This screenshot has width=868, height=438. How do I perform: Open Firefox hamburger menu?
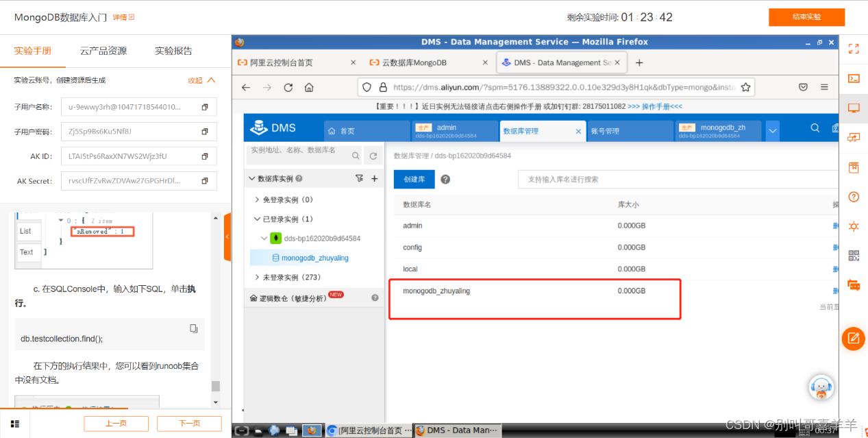[x=824, y=87]
